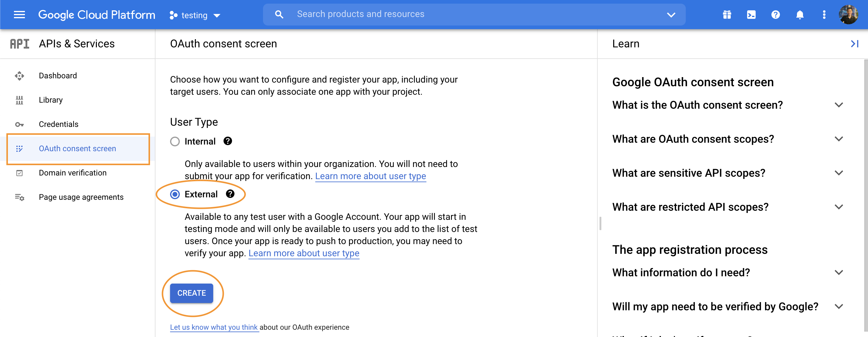The width and height of the screenshot is (868, 337).
Task: Open the help question mark menu
Action: click(x=775, y=15)
